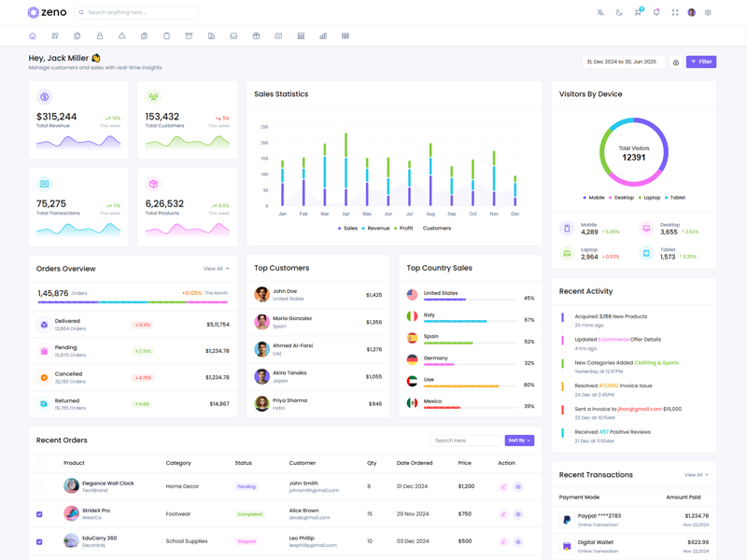Open the date range picker field
This screenshot has height=560, width=747.
(624, 62)
